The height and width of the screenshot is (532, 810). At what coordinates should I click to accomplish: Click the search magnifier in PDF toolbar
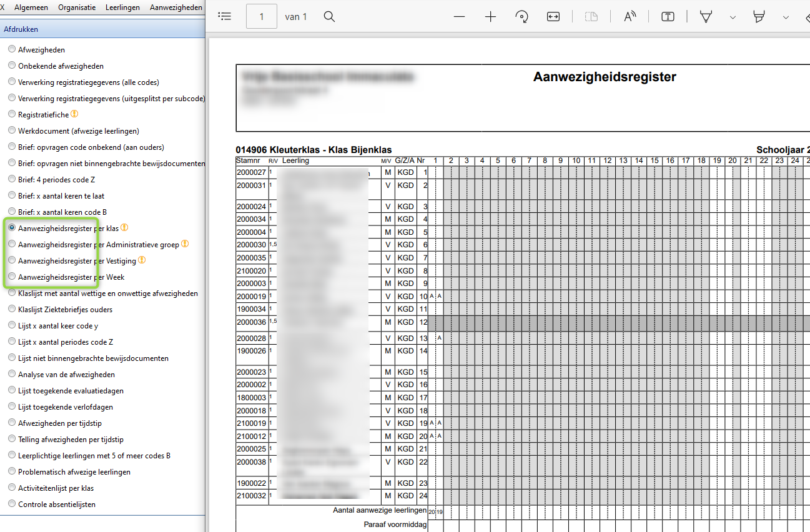click(329, 17)
